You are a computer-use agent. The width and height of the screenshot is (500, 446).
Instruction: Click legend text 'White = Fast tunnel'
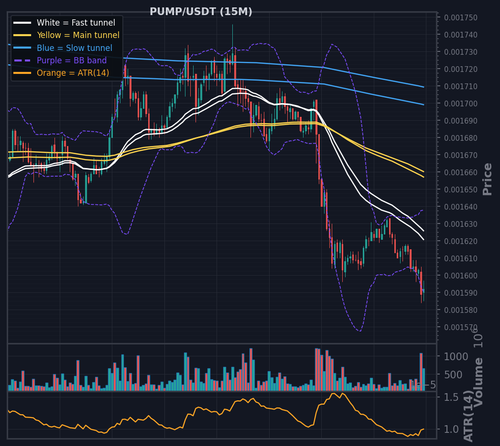(76, 23)
